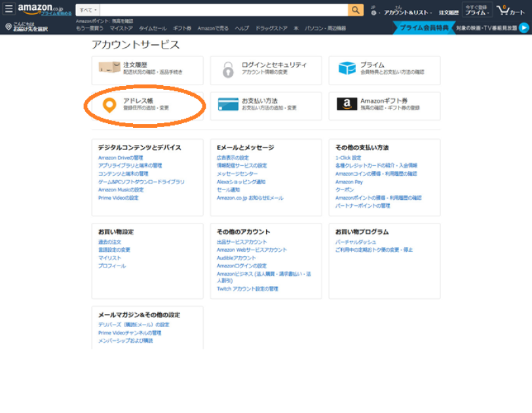Click the cardboard box icon for 注文履歴
The image size is (532, 413).
tap(109, 68)
